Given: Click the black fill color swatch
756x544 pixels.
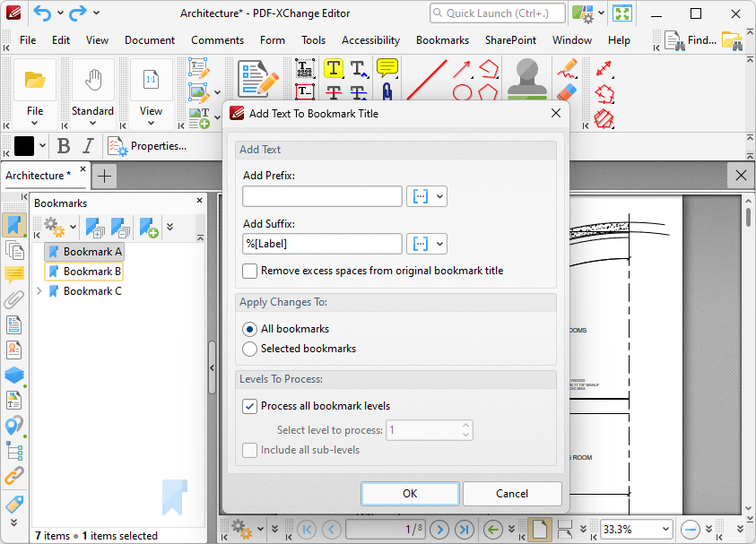Looking at the screenshot, I should [x=24, y=145].
